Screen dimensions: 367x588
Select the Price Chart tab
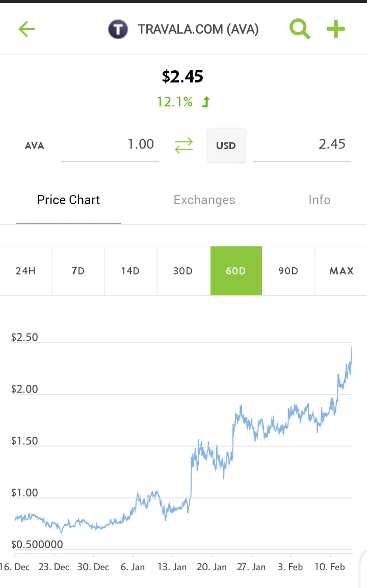click(68, 200)
